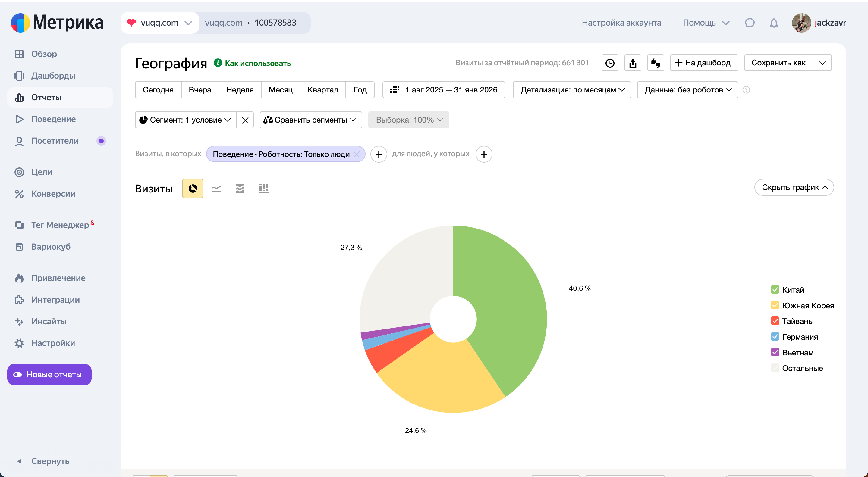Expand the Сравнить сегменты dropdown
The image size is (868, 477).
(310, 120)
